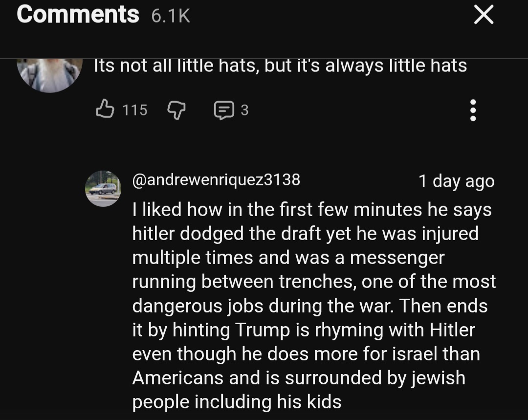This screenshot has width=528, height=420.
Task: Tap the 115 like count
Action: [x=134, y=111]
